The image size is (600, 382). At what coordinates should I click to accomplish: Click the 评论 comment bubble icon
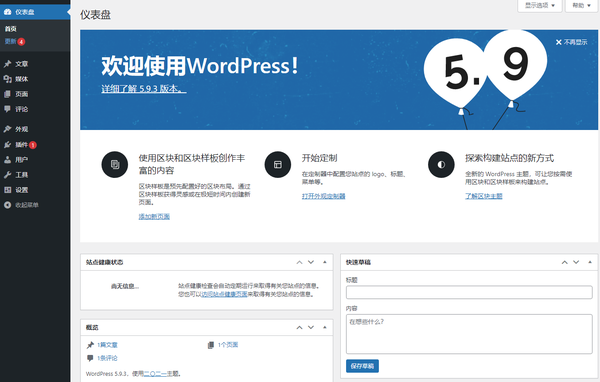click(x=7, y=109)
